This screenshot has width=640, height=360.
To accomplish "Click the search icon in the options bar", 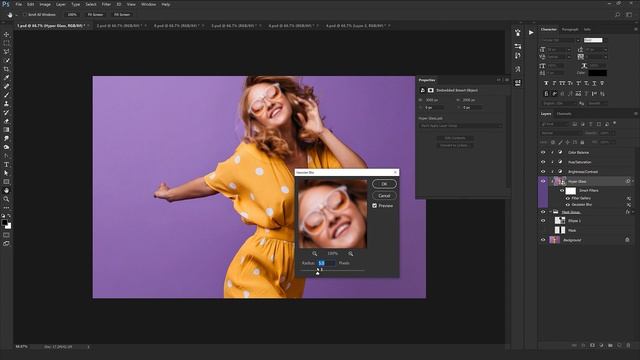I will click(617, 15).
